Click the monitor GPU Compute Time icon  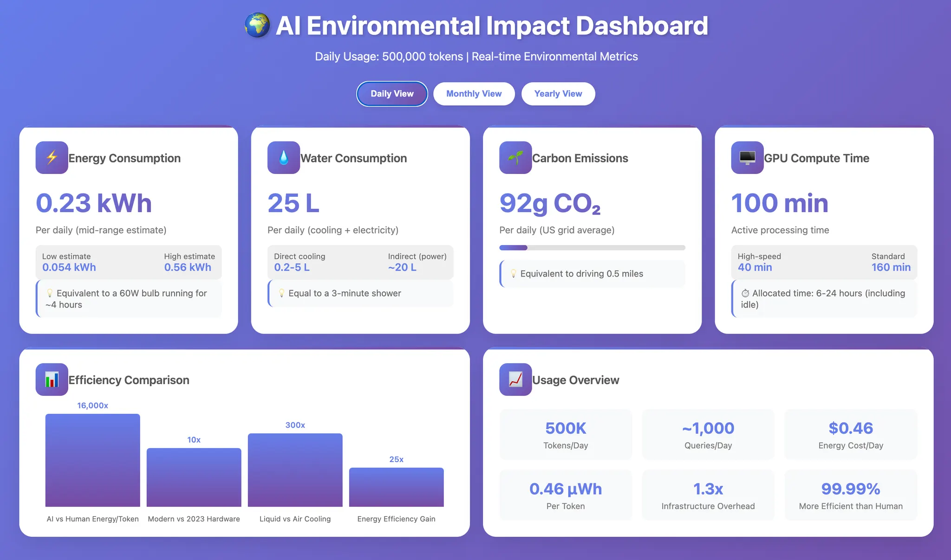click(x=747, y=158)
